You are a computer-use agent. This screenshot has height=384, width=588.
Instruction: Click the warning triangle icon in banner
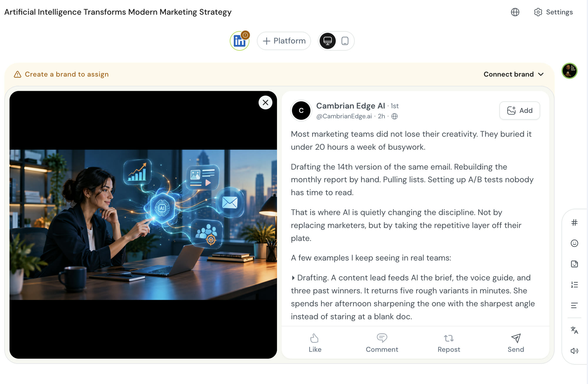click(18, 74)
